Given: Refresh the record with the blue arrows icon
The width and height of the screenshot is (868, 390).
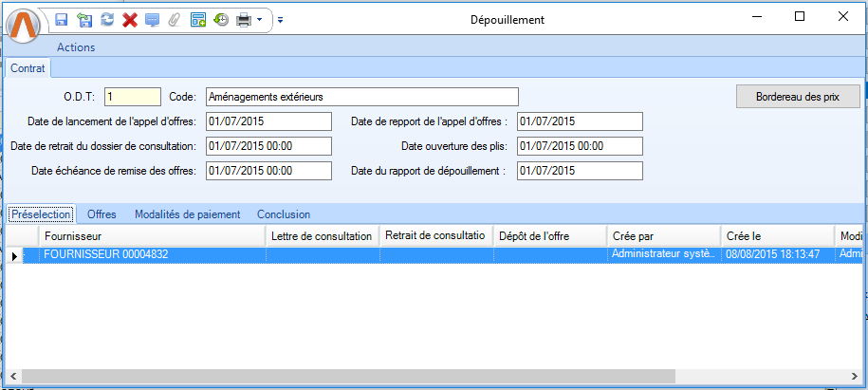Looking at the screenshot, I should point(107,19).
